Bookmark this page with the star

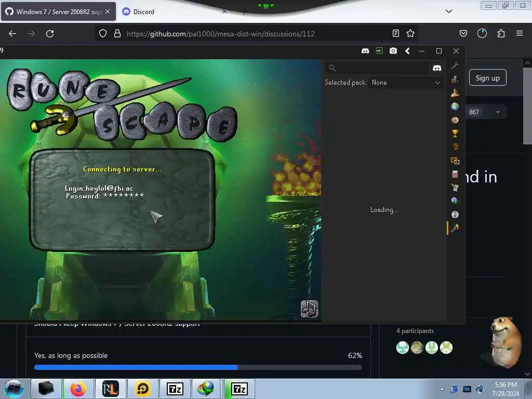click(410, 33)
